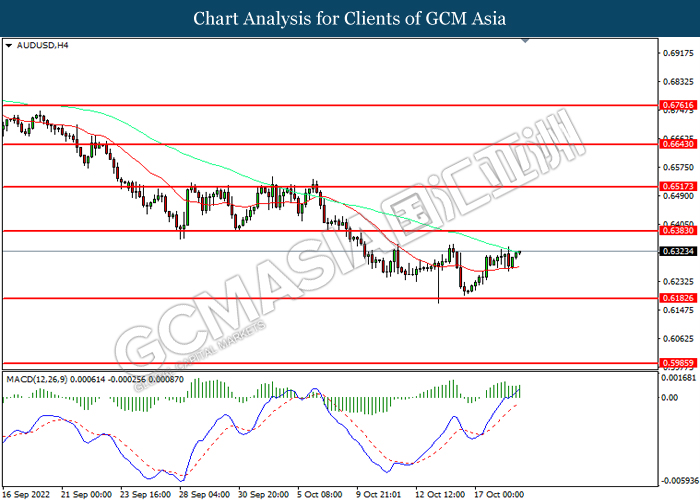Click the 16 Sep 2022 date label
Viewport: 700px width, 500px height.
28,494
